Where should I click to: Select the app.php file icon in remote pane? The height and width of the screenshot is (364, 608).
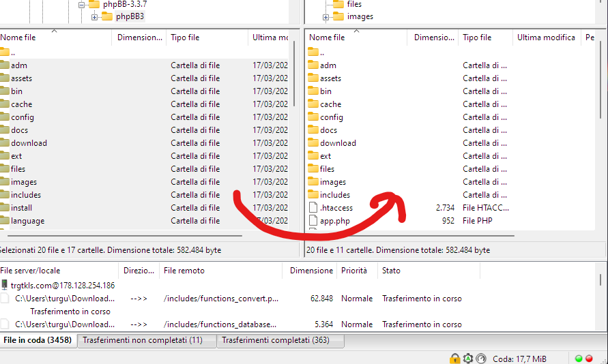click(x=313, y=221)
